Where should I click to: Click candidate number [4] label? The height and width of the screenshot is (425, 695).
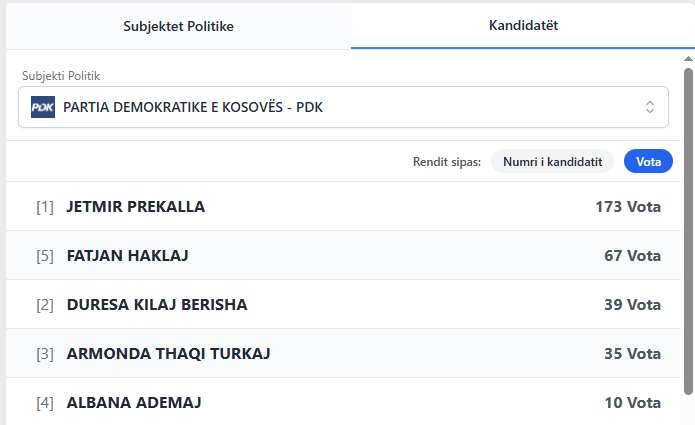tap(45, 403)
